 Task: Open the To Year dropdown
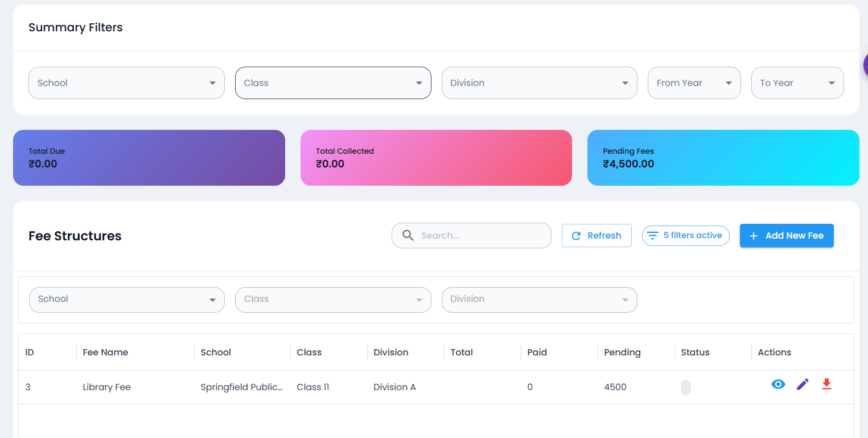click(x=797, y=83)
